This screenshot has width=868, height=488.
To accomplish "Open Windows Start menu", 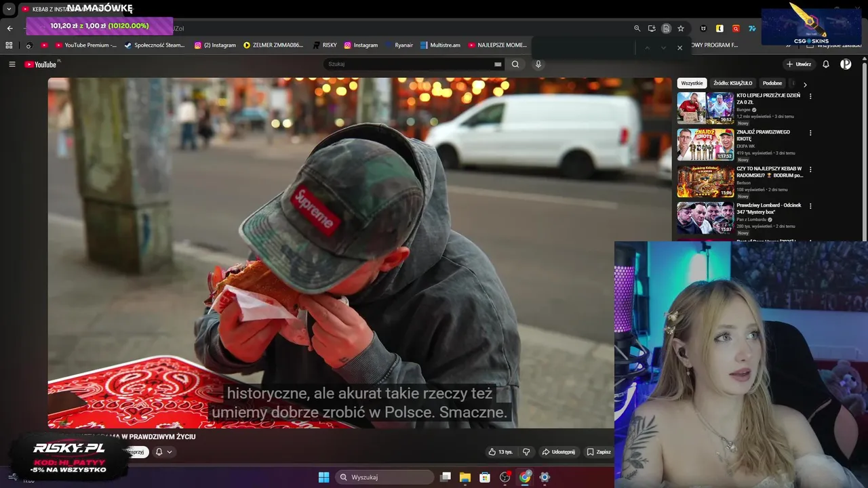I will pos(323,477).
